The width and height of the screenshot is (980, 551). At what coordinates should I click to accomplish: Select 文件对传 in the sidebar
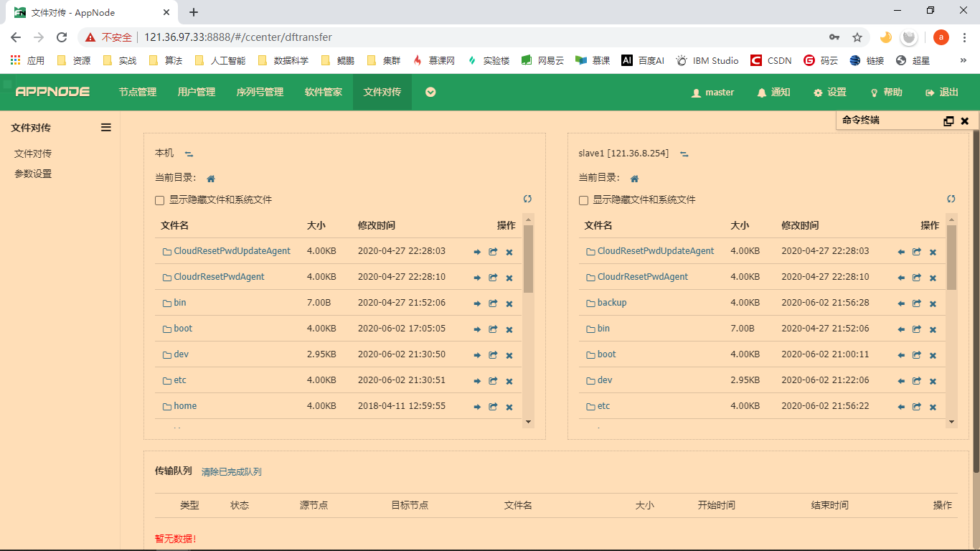point(33,154)
